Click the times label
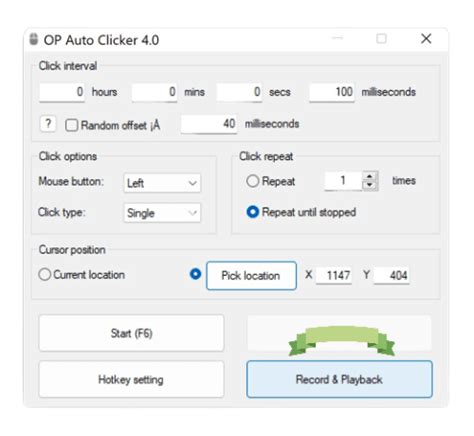474x436 pixels. (x=404, y=181)
